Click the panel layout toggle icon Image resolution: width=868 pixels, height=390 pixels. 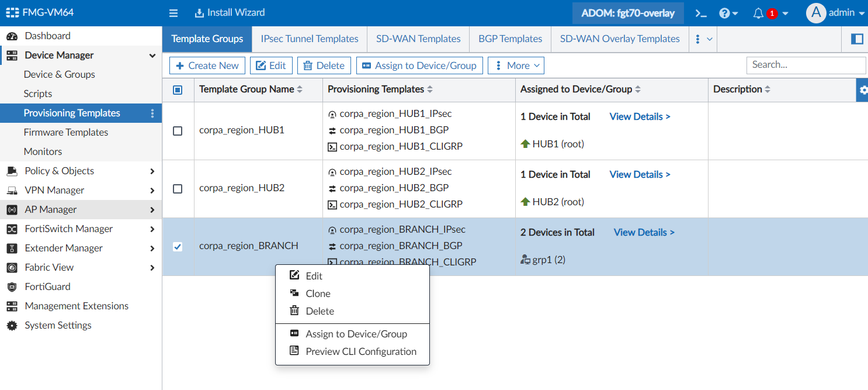[857, 39]
